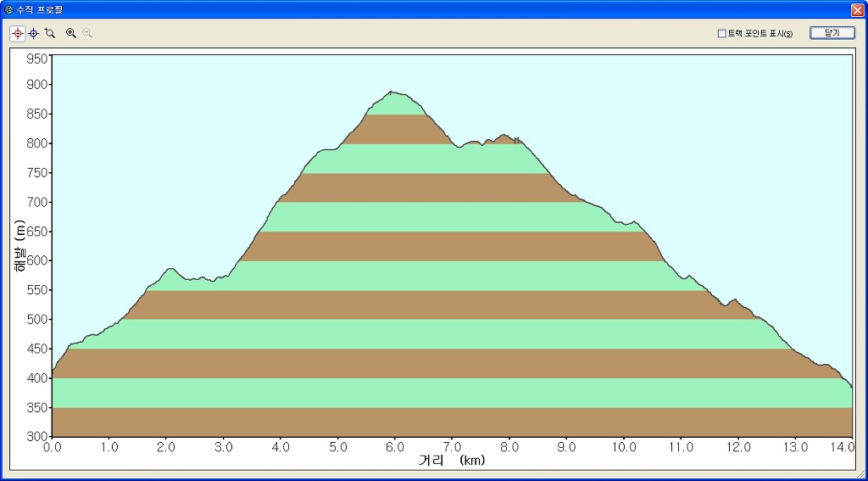Select the blue crosshair tool
Image resolution: width=868 pixels, height=481 pixels.
[33, 33]
